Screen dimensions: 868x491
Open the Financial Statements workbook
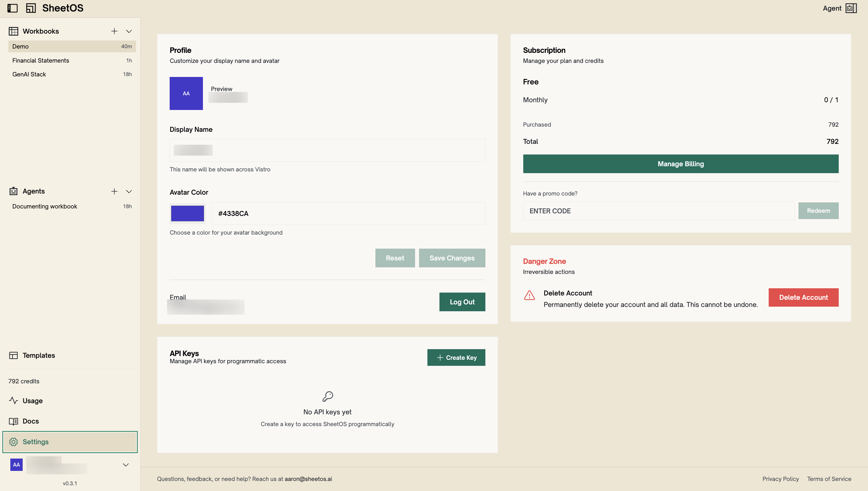(x=40, y=60)
